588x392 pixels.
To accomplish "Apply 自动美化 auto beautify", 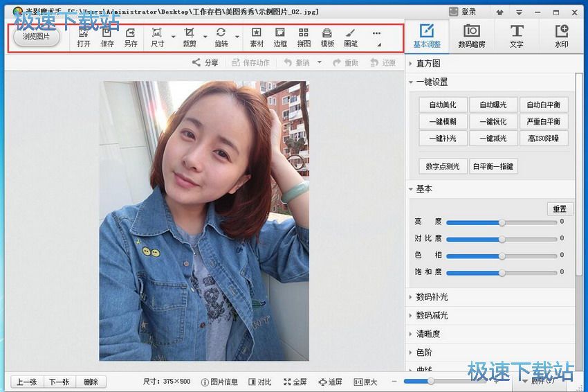I will pos(443,105).
